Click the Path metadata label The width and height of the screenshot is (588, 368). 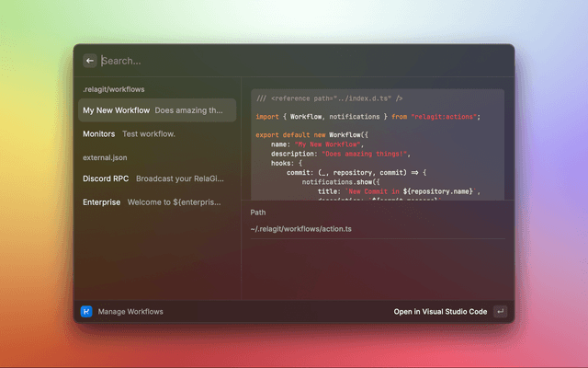click(x=258, y=212)
